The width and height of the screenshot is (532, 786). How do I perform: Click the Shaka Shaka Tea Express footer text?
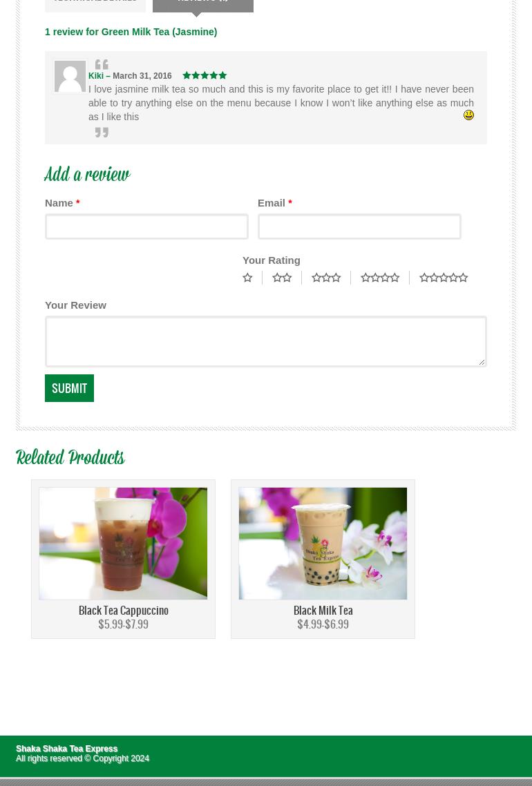tap(67, 749)
